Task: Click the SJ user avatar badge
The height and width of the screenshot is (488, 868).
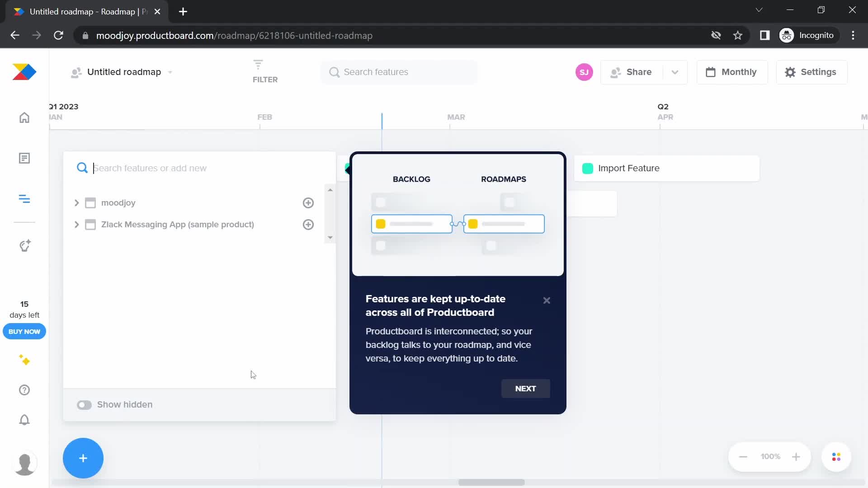Action: click(x=584, y=72)
